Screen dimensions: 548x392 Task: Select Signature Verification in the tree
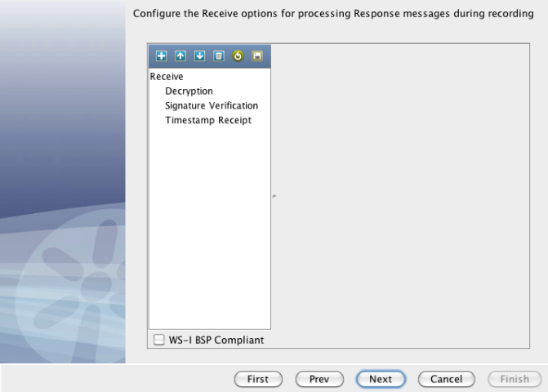point(212,105)
